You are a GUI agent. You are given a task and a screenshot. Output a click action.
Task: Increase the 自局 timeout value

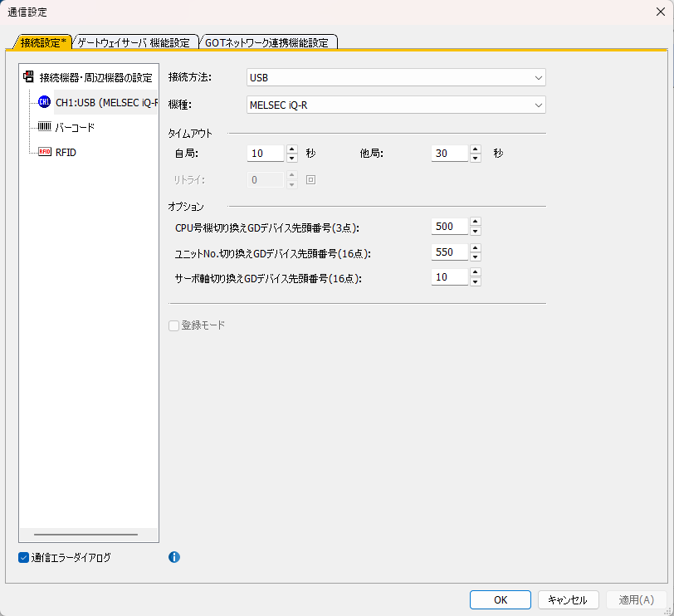click(x=291, y=149)
